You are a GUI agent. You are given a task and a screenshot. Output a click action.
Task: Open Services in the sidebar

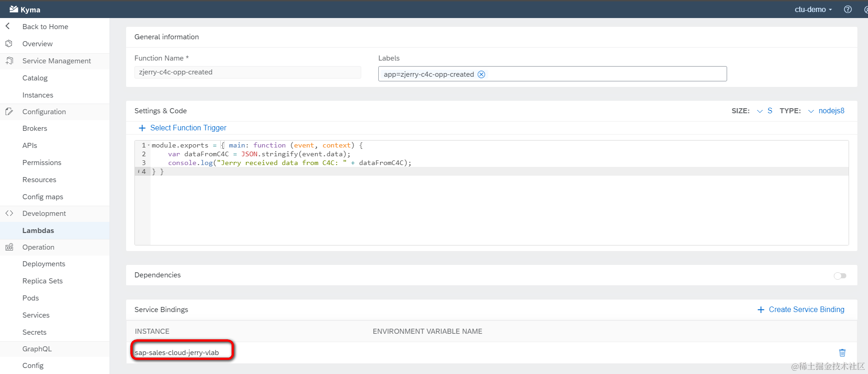(x=36, y=315)
